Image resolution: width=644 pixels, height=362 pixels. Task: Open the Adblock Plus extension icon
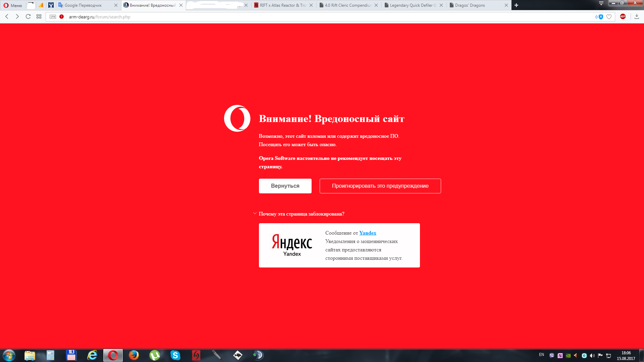[x=623, y=16]
